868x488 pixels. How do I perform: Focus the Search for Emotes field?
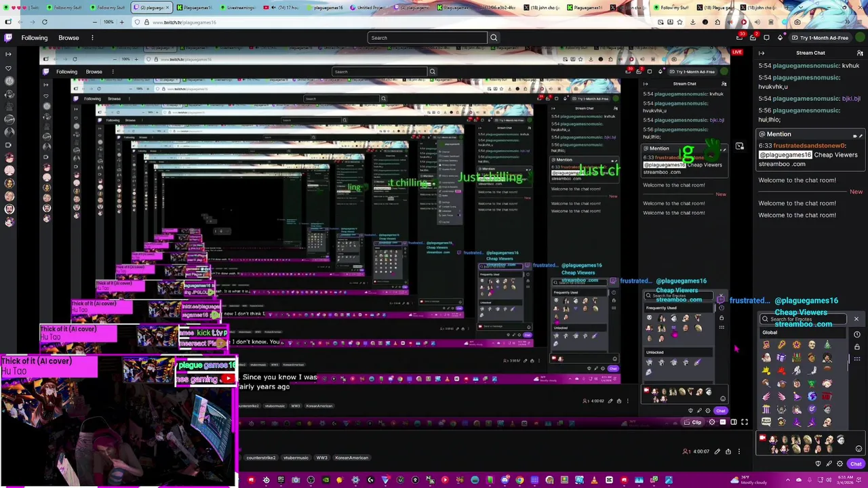coord(803,319)
